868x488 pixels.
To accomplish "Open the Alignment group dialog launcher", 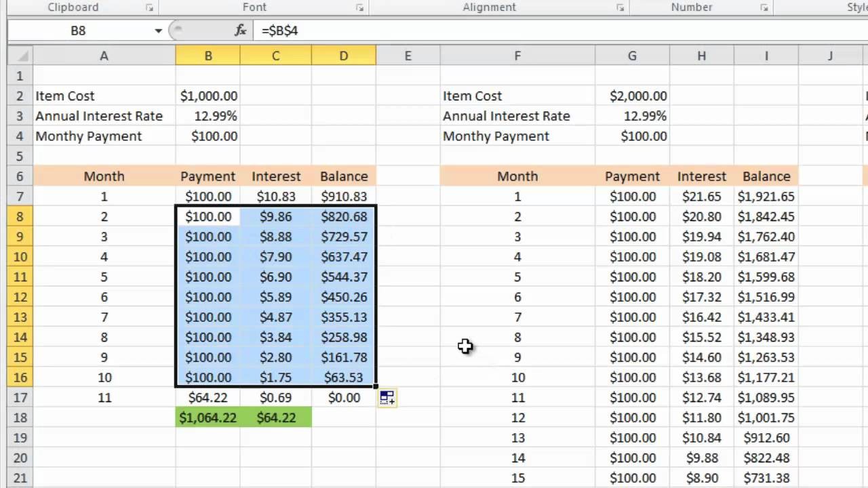I will 620,7.
